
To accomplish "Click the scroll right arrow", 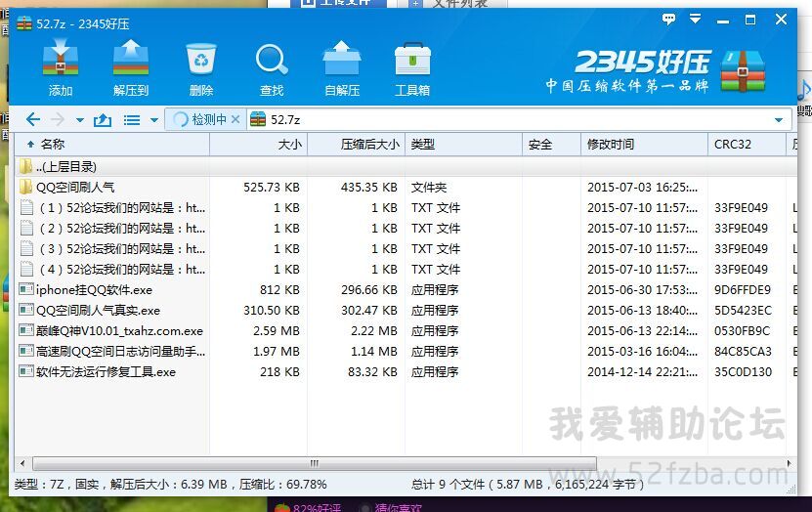I will [789, 463].
